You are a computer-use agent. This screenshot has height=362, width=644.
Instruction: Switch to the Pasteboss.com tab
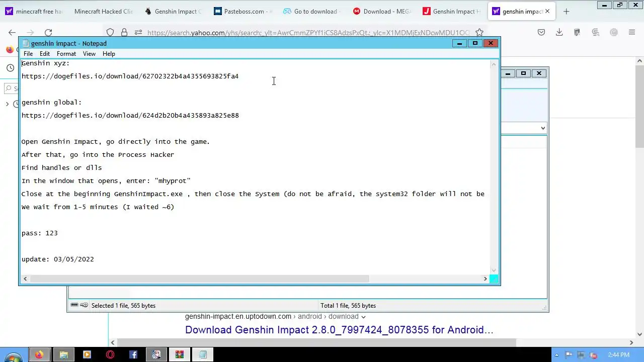[244, 11]
